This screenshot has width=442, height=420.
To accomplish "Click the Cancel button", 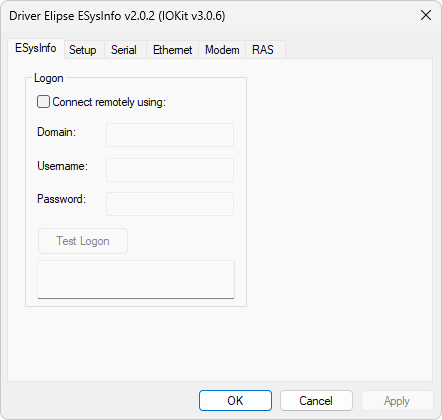I will 316,400.
